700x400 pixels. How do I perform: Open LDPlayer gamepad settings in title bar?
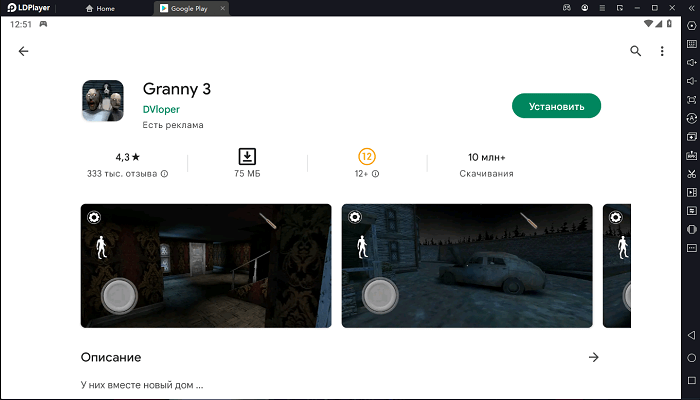pos(567,8)
